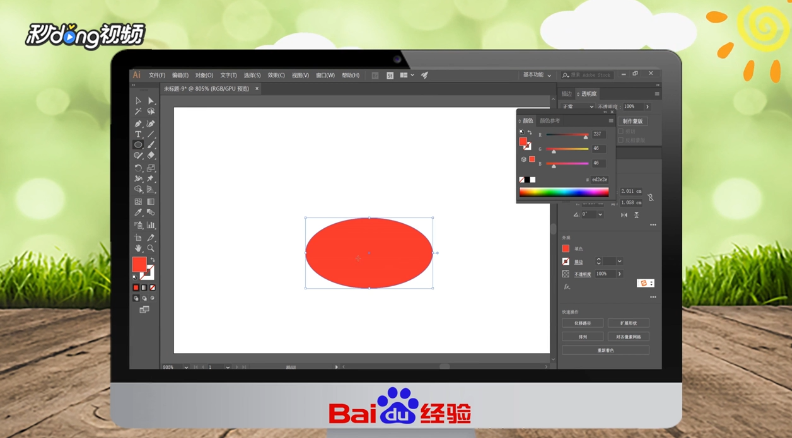Switch to the 描边 Stroke panel tab

567,94
